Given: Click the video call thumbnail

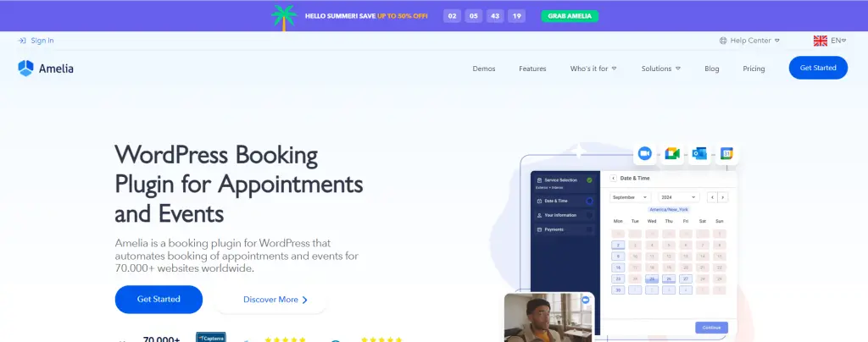Looking at the screenshot, I should coord(548,317).
